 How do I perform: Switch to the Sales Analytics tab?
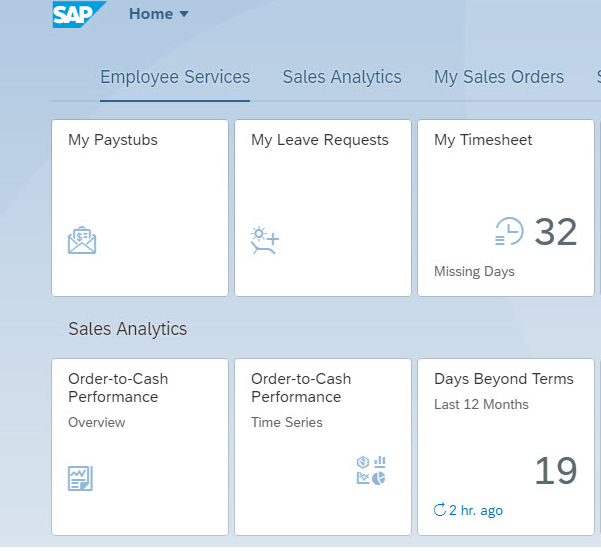342,77
